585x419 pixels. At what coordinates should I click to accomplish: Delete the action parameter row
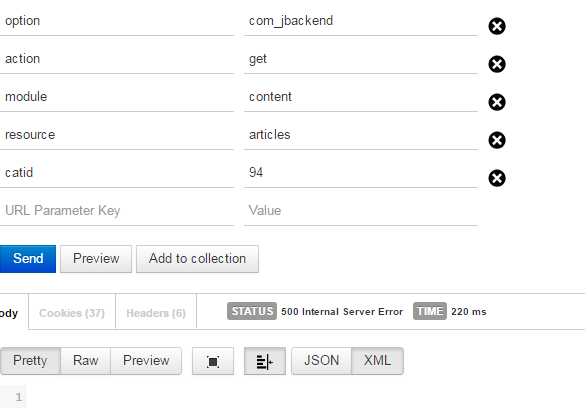click(x=497, y=64)
